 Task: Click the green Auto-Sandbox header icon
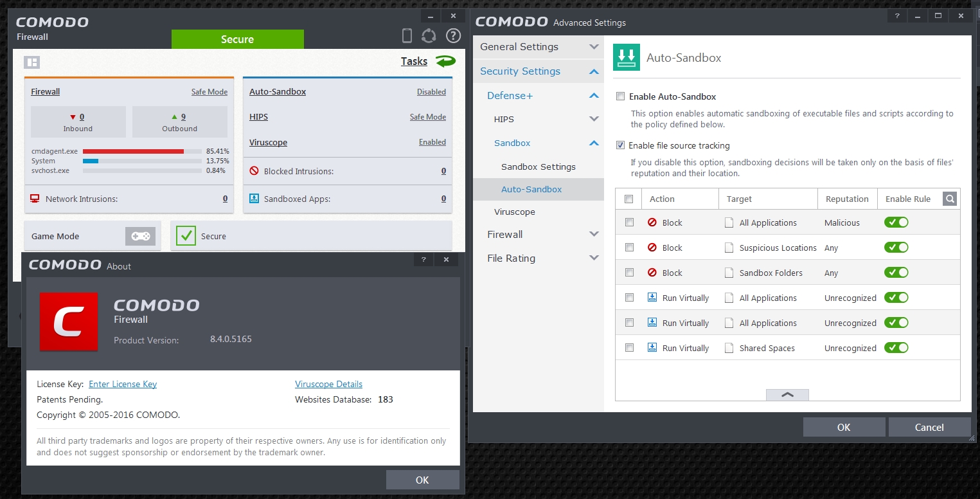626,57
